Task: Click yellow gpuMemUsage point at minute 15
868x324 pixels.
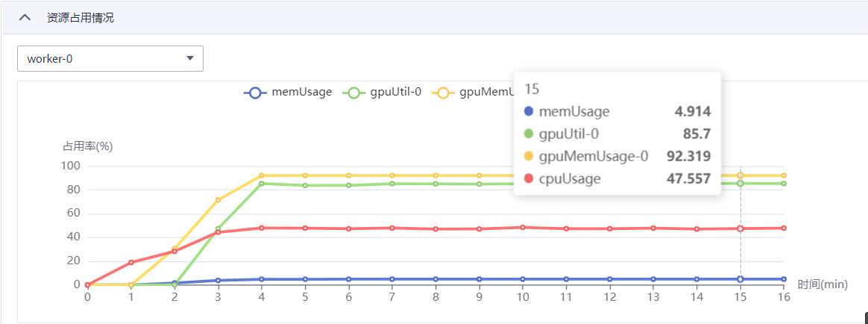Action: tap(740, 175)
